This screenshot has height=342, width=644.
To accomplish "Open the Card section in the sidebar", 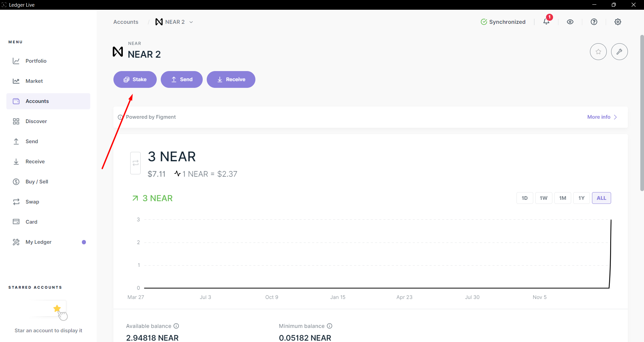I will click(31, 222).
